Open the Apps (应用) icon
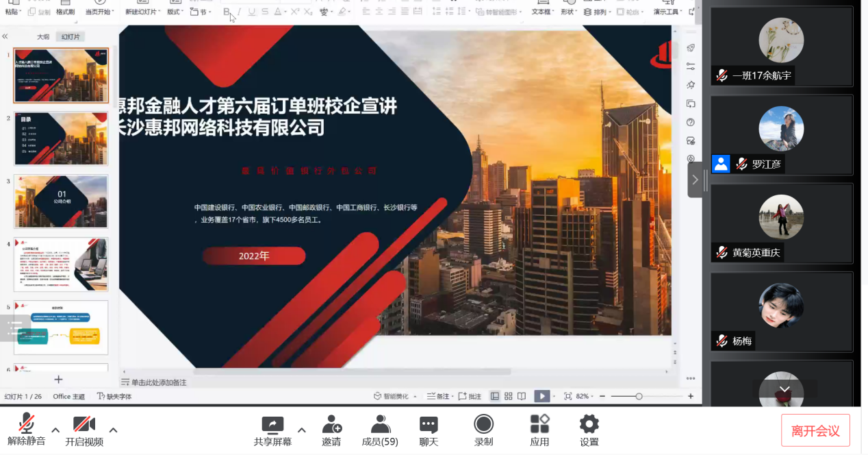868x455 pixels. point(539,425)
